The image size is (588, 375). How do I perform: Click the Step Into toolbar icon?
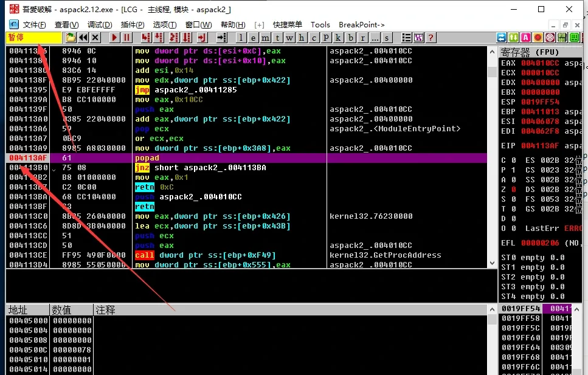coord(146,38)
